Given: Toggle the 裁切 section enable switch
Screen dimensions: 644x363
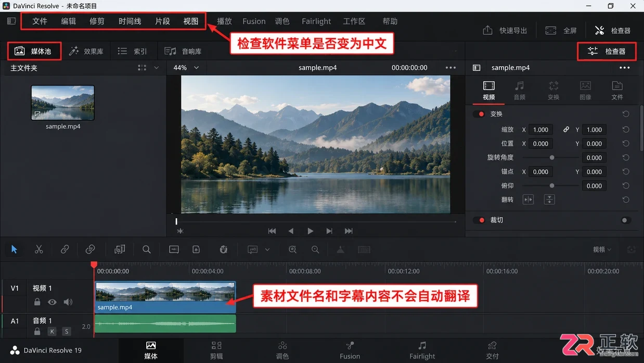Looking at the screenshot, I should pyautogui.click(x=479, y=220).
